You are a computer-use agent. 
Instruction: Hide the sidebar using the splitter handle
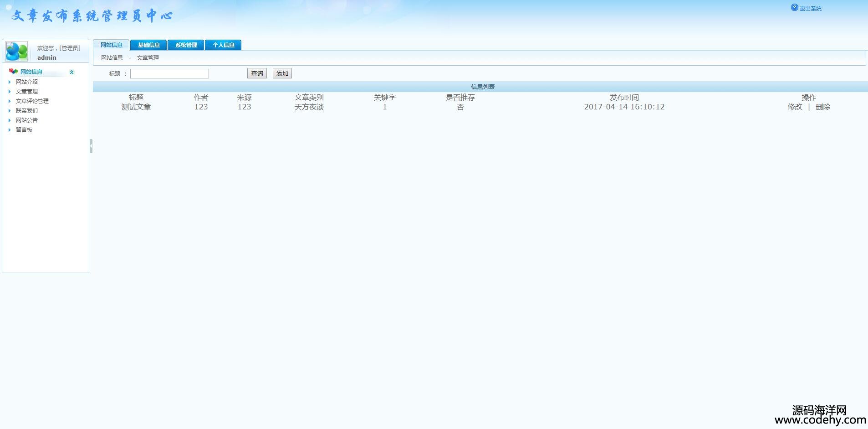(91, 146)
